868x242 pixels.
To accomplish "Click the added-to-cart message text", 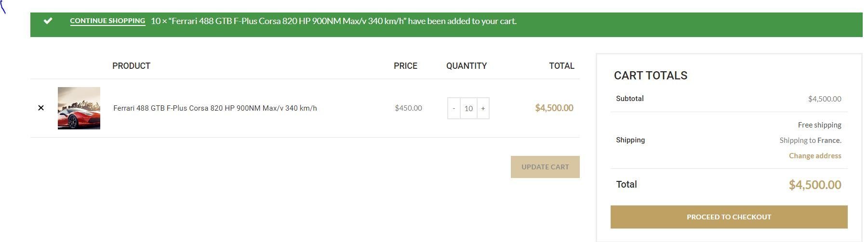I will click(334, 21).
